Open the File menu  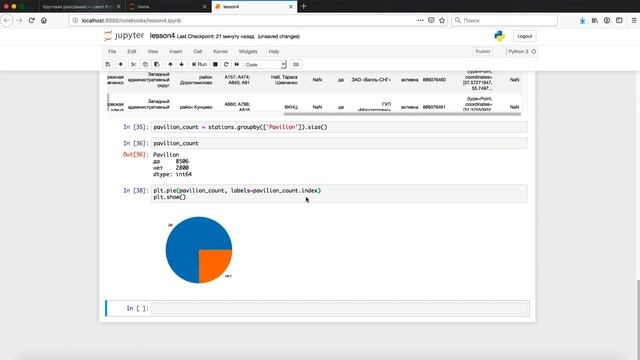112,51
